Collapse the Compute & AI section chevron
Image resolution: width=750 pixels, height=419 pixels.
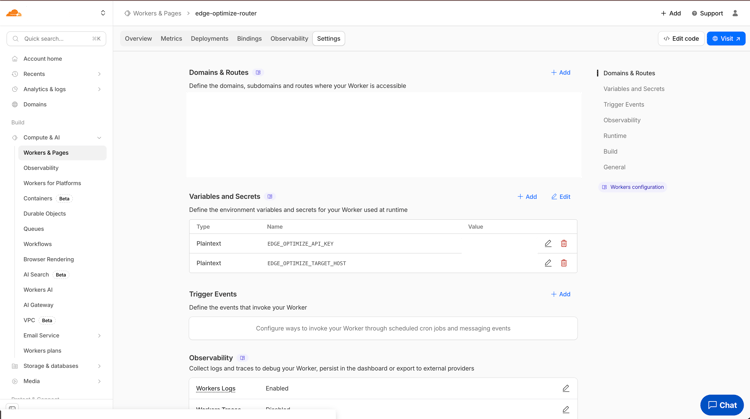(99, 137)
